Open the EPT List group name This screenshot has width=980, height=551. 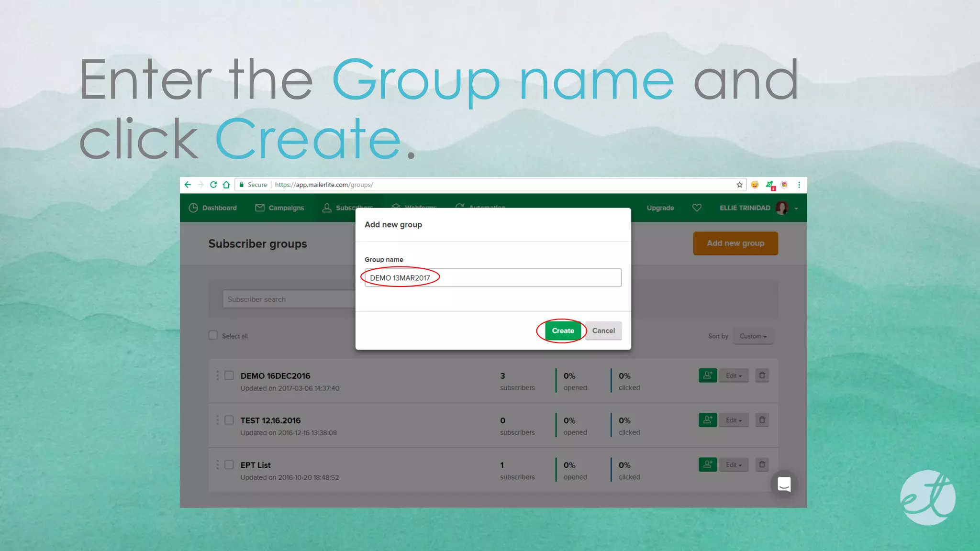coord(256,465)
